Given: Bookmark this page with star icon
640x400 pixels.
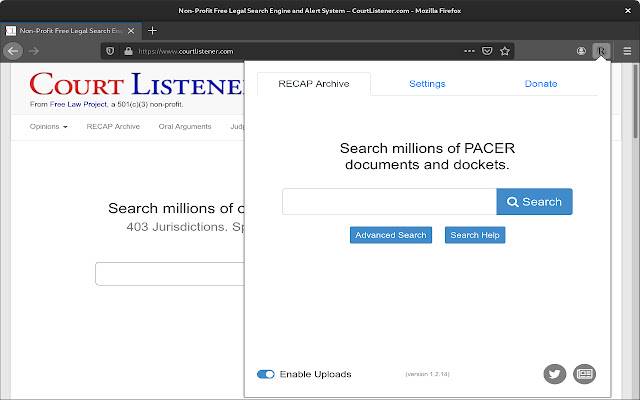Looking at the screenshot, I should click(x=505, y=50).
